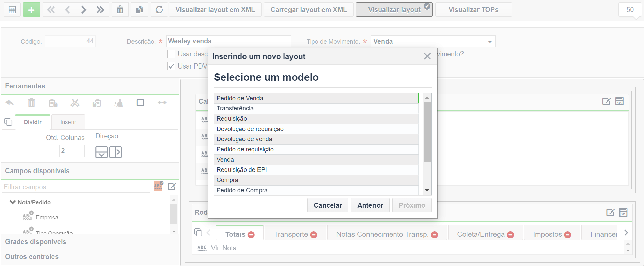
Task: Click edit icon in header panel
Action: (607, 101)
